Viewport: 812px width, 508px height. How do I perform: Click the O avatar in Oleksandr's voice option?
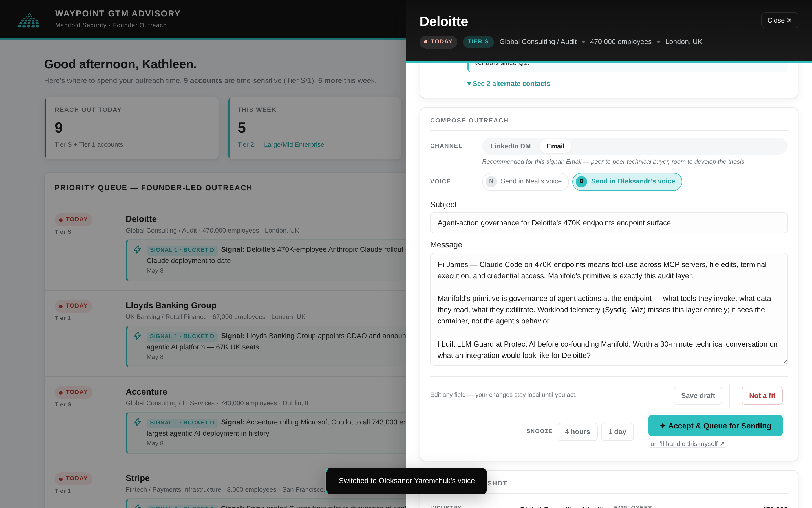coord(581,181)
